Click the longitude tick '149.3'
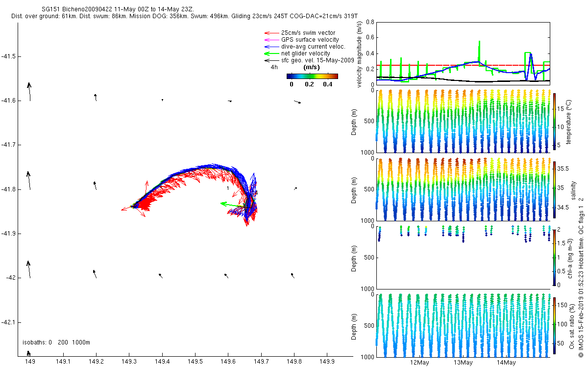This screenshot has width=588, height=368. (129, 362)
